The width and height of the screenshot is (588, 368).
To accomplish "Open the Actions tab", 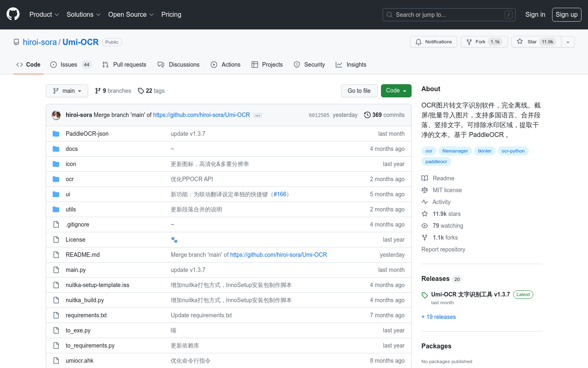I will tap(225, 65).
